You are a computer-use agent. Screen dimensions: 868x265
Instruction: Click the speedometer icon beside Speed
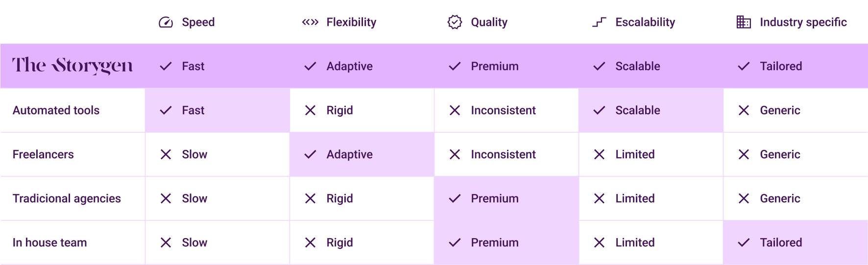[166, 22]
